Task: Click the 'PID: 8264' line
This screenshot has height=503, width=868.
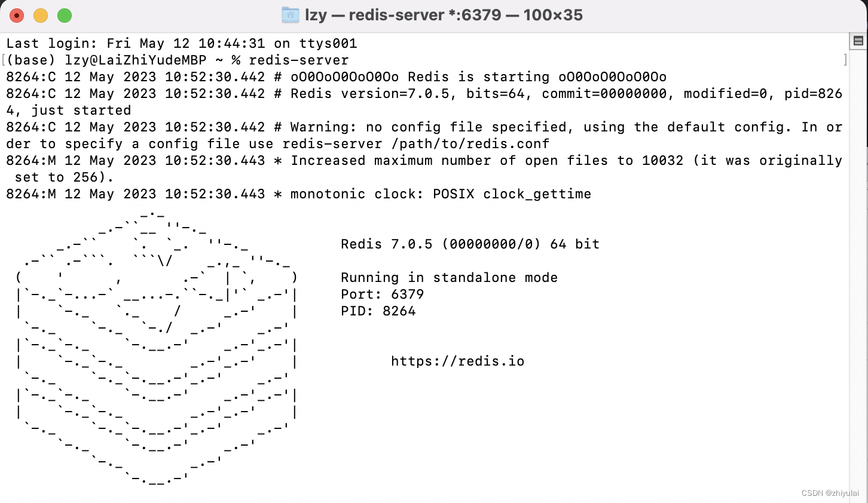Action: (378, 311)
